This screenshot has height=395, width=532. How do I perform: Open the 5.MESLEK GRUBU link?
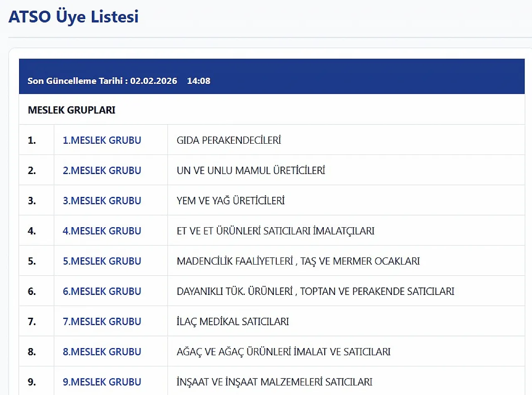tap(102, 261)
